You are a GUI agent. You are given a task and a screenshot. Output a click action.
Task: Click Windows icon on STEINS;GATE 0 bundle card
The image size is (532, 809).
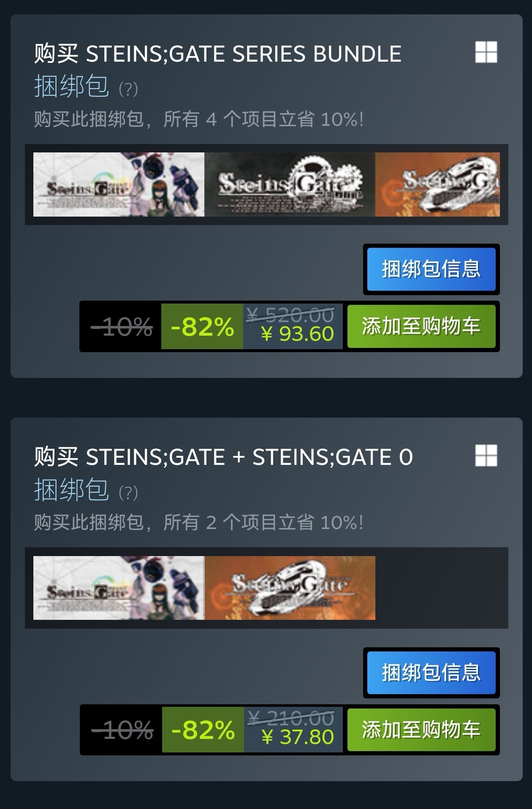[486, 455]
